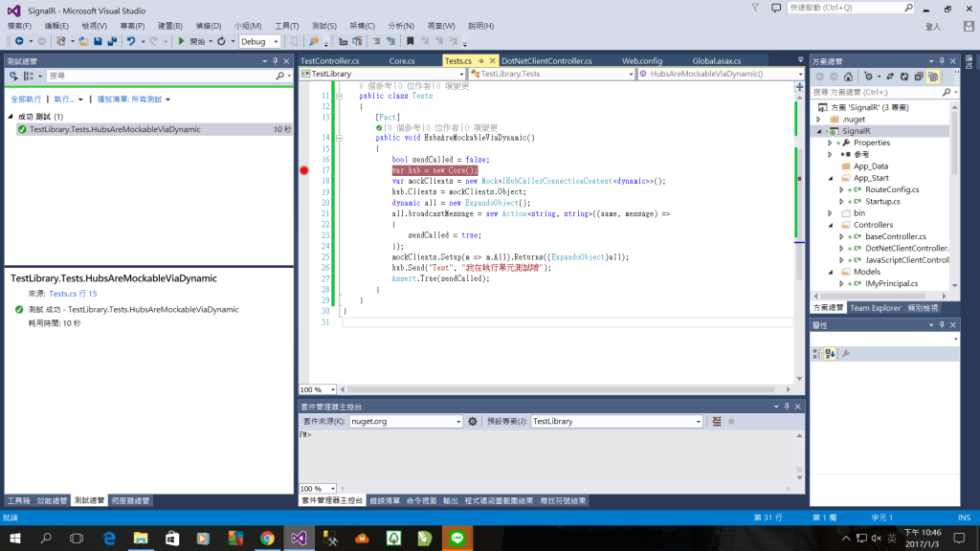Click the bookmark icon in toolbar
Viewport: 980px width, 551px height.
click(410, 41)
